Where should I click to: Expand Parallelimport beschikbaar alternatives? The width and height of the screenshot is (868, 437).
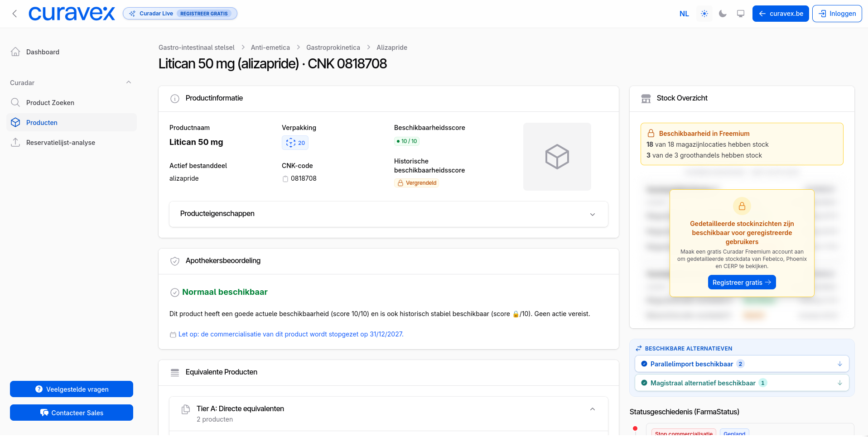742,364
